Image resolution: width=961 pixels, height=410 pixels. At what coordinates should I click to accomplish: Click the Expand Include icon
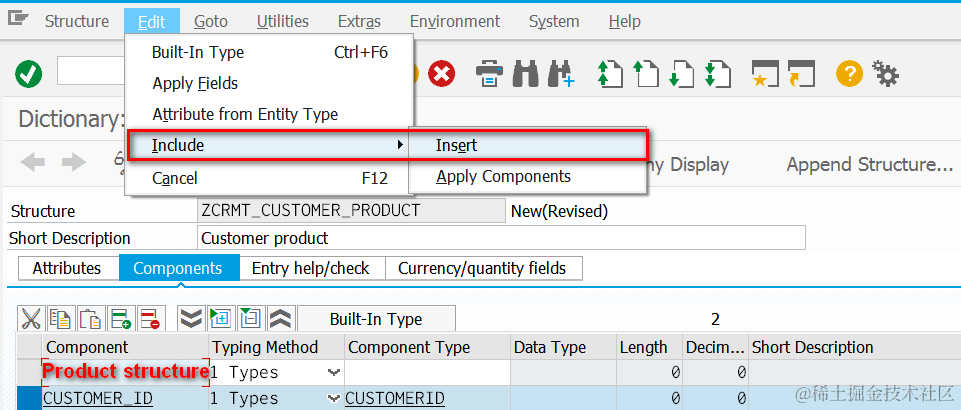click(221, 319)
